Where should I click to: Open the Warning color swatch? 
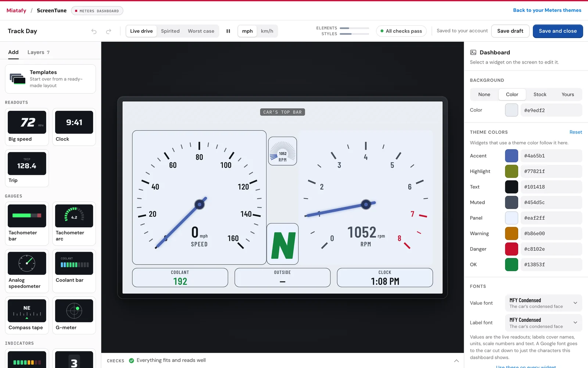pyautogui.click(x=512, y=234)
